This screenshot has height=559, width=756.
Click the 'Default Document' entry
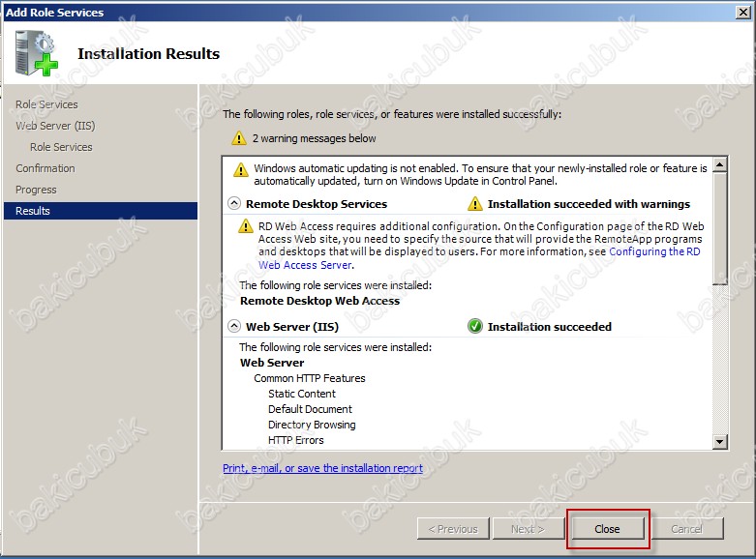click(310, 409)
